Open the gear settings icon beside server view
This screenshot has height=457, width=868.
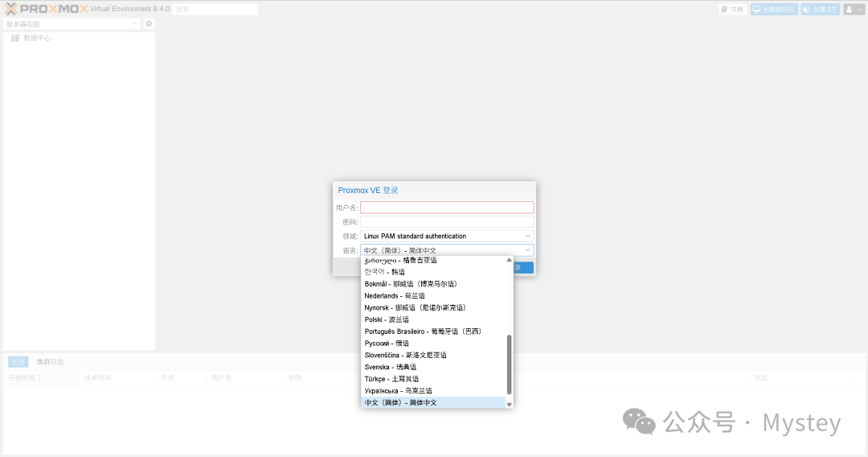149,24
